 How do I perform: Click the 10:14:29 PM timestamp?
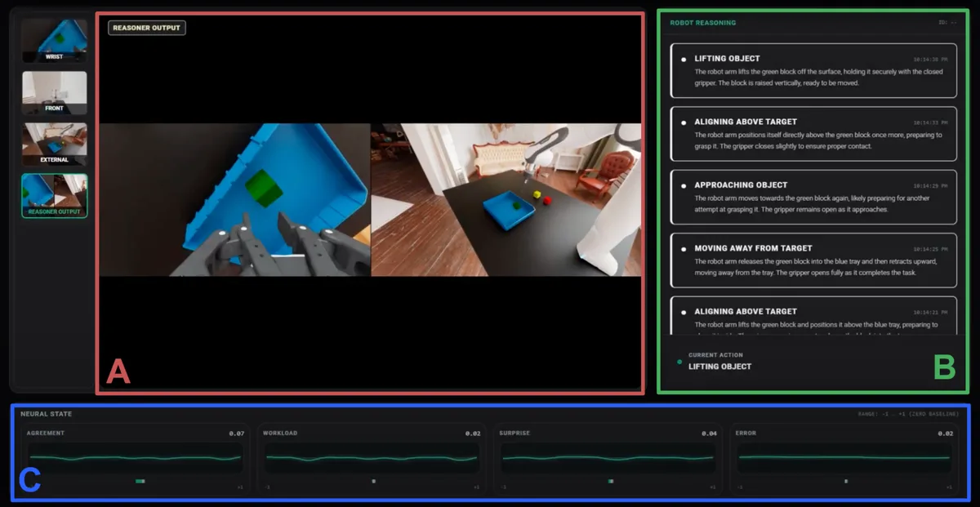point(931,186)
